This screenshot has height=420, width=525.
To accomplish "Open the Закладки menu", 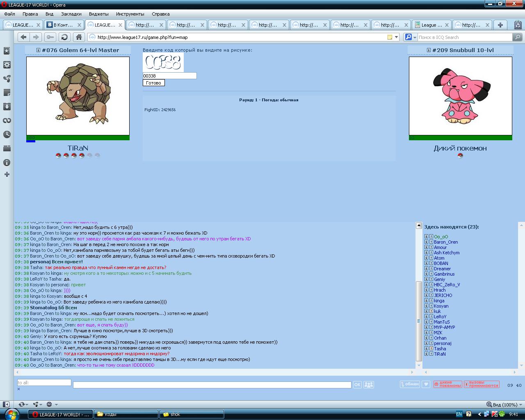I will 71,14.
